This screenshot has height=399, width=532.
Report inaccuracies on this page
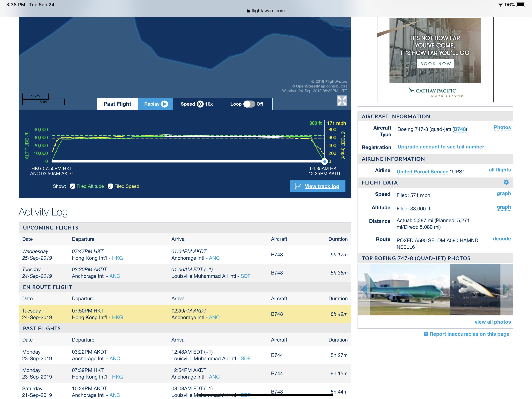point(469,334)
